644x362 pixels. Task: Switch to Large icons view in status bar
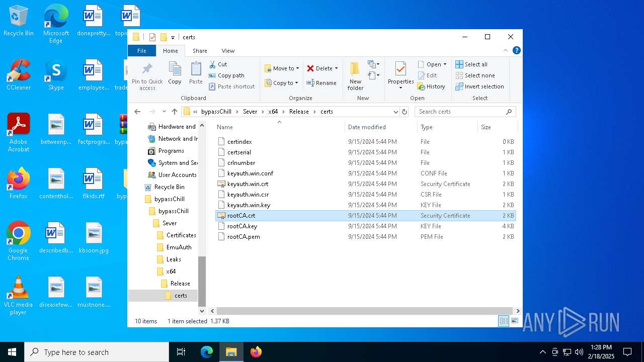point(515,321)
